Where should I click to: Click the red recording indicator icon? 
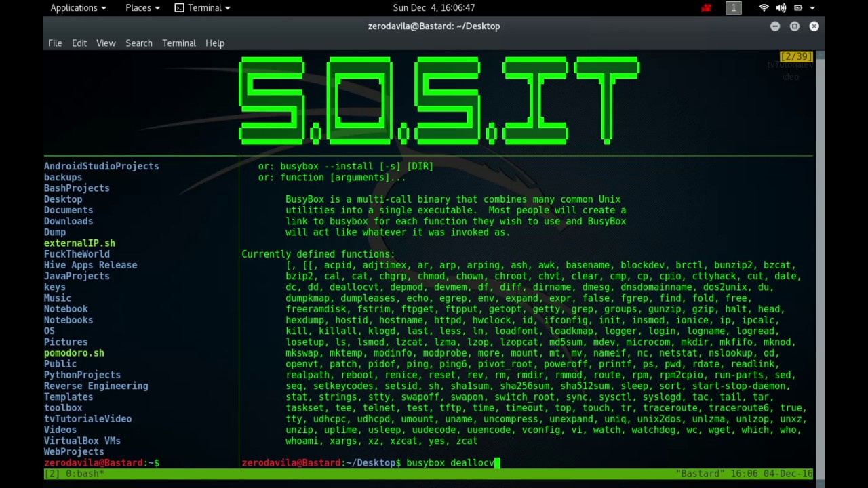pos(706,8)
